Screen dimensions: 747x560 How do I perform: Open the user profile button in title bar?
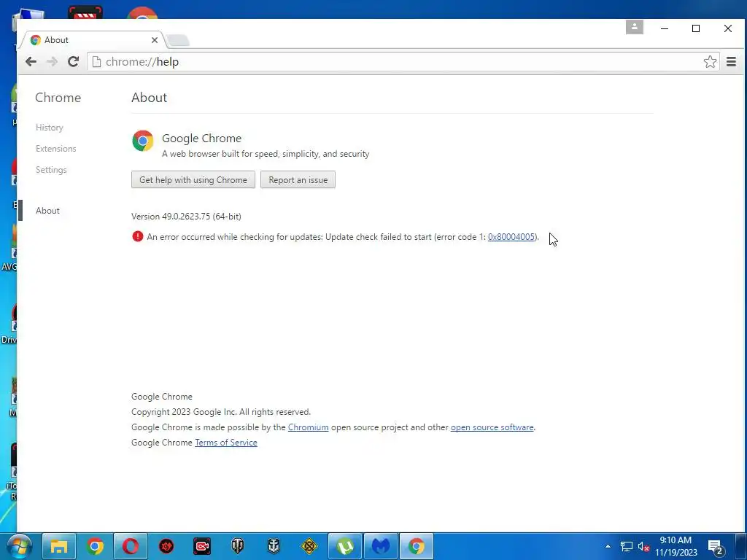635,27
